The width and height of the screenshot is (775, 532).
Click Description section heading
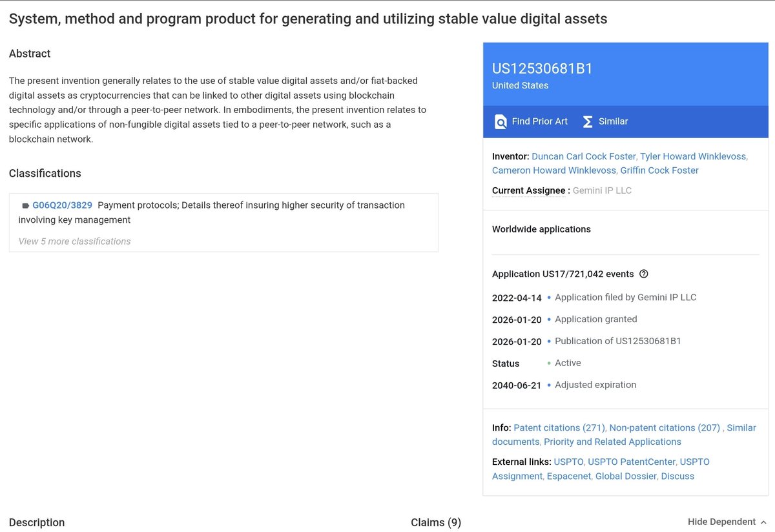pyautogui.click(x=37, y=522)
